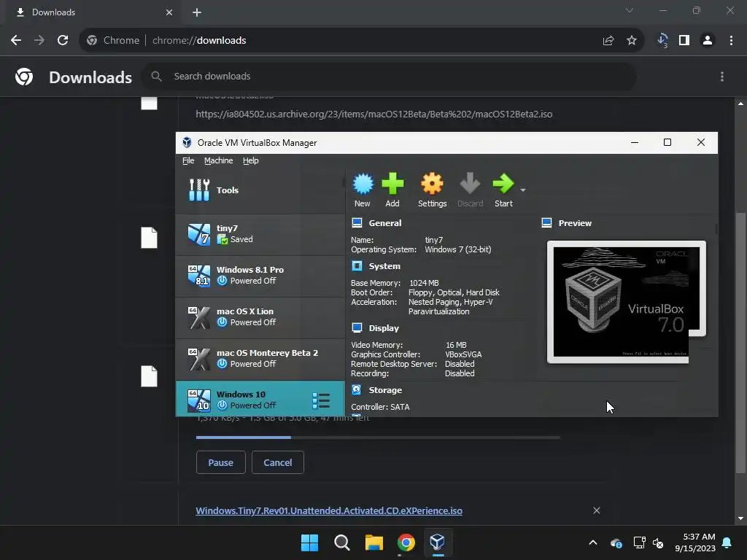This screenshot has width=747, height=560.
Task: Start the selected VM with green arrow
Action: (x=503, y=190)
